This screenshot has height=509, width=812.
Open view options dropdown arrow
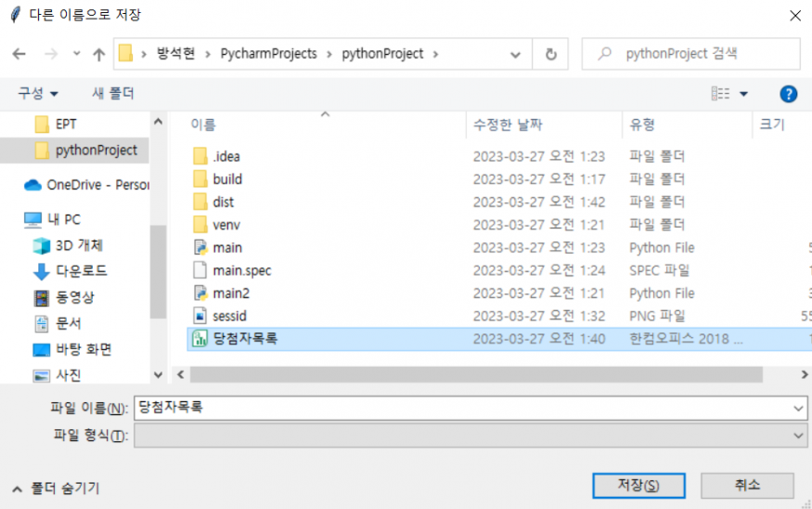point(743,94)
